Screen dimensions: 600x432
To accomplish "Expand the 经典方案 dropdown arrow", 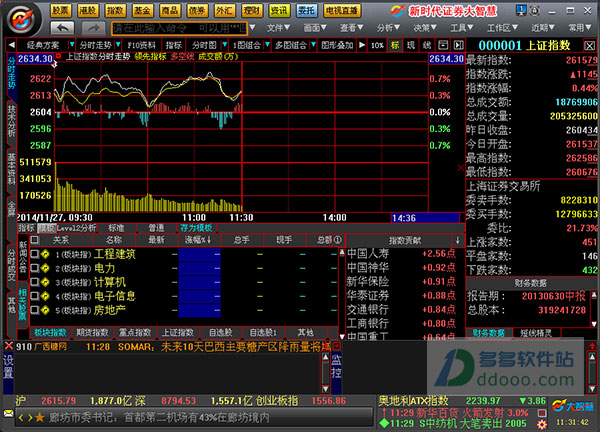I will coord(72,45).
